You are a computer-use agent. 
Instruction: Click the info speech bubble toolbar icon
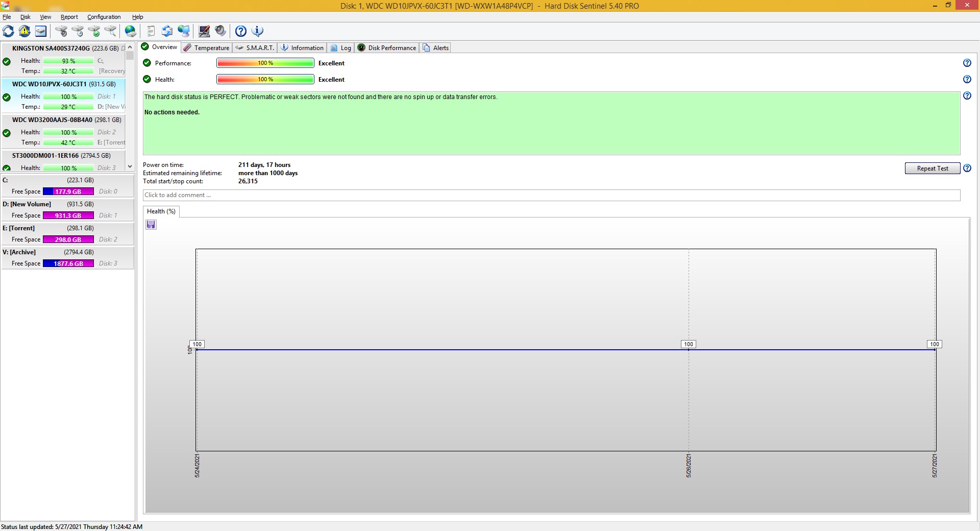(x=258, y=31)
